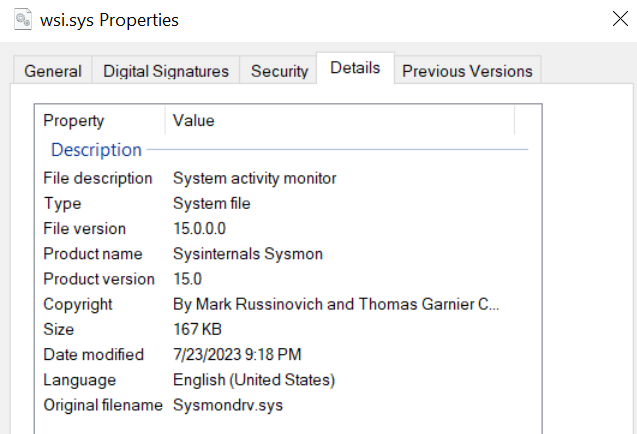637x434 pixels.
Task: Click the Value column header
Action: point(340,120)
